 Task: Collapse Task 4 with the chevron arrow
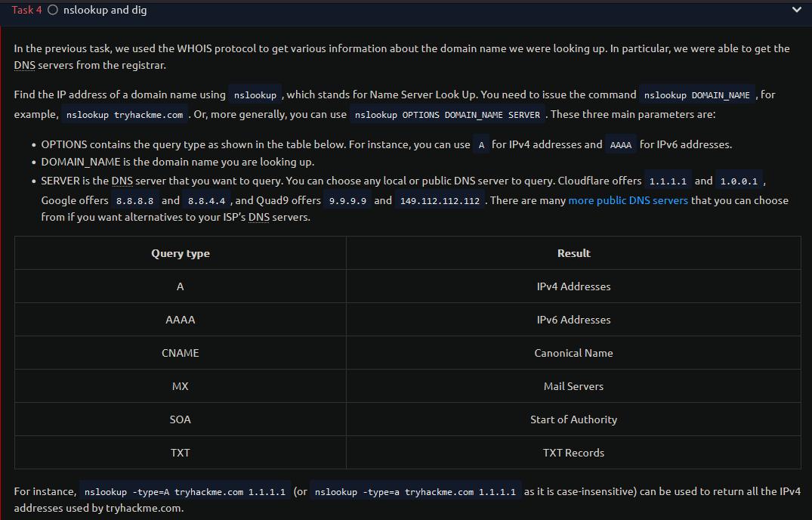tap(796, 9)
